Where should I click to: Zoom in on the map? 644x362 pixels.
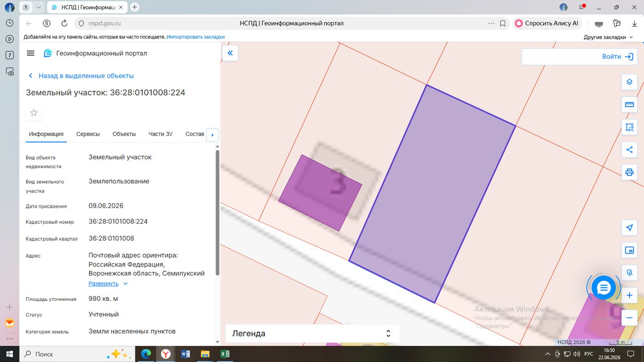coord(629,295)
